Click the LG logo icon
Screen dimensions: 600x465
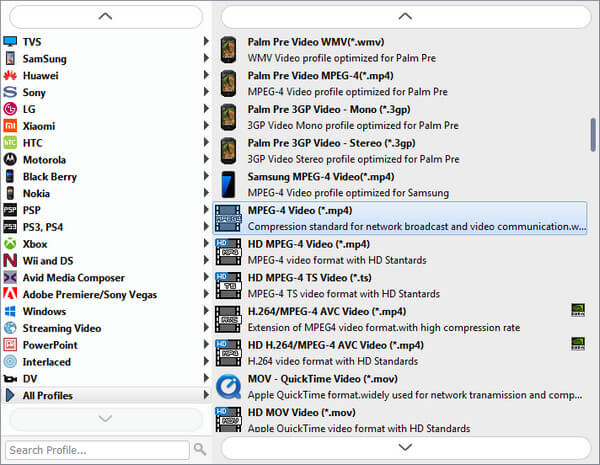pos(10,109)
